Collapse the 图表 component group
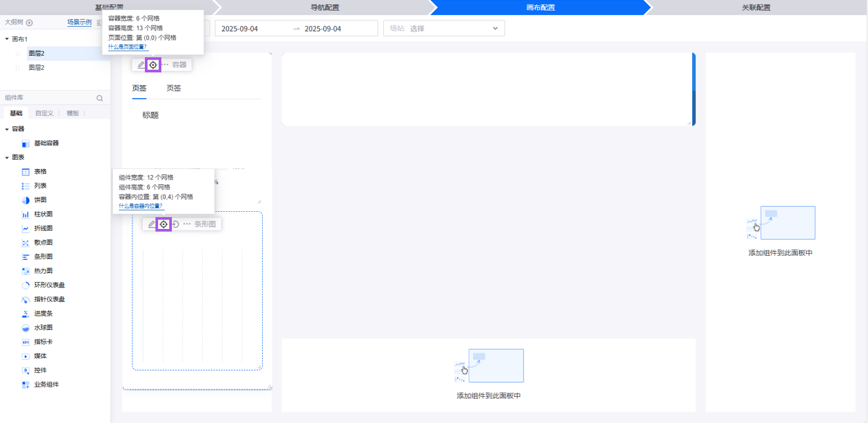 7,157
